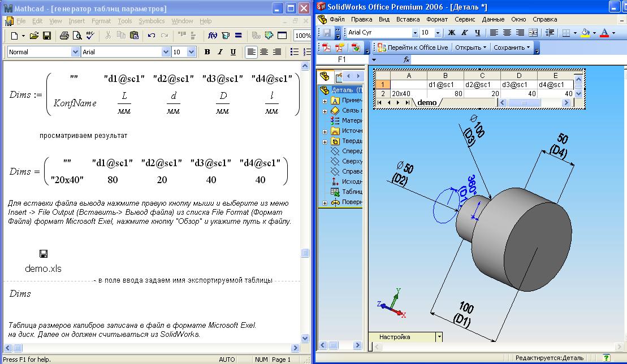Screen dimensions: 627x364
Task: Open the Вставка menu in SolidWorks
Action: click(408, 19)
